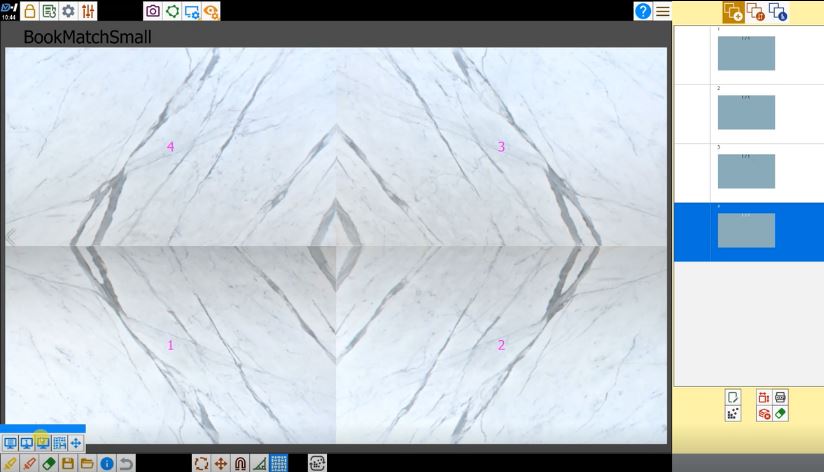Select the first slab thumbnail in list
Image resolution: width=824 pixels, height=472 pixels.
746,53
